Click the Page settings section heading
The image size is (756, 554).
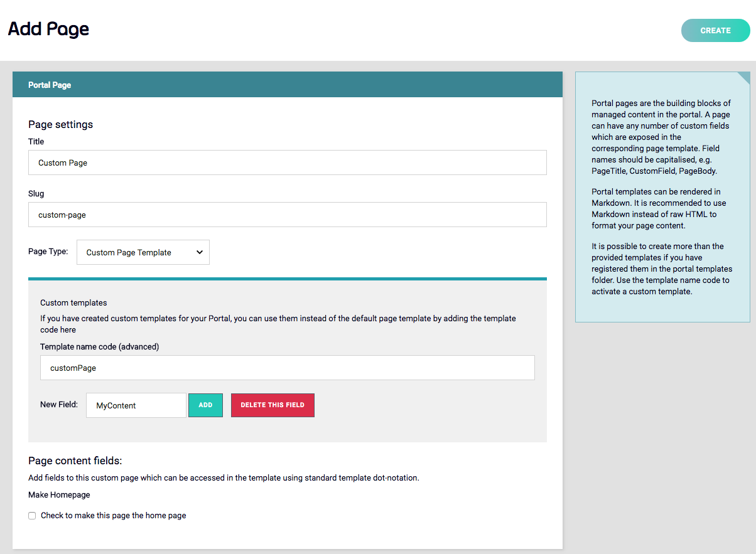pos(60,124)
